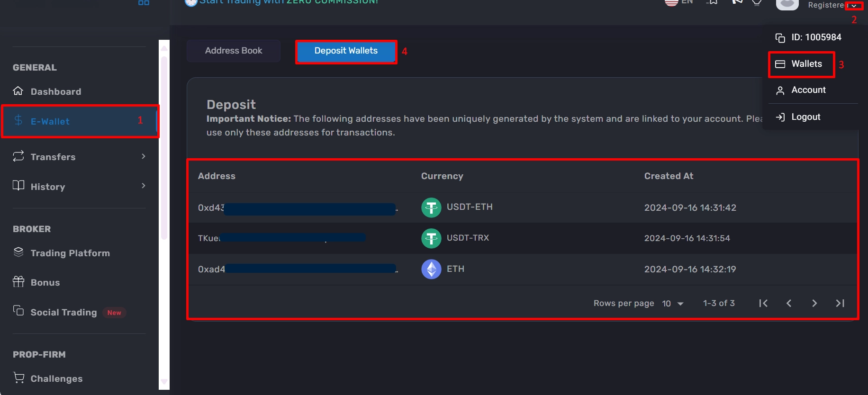Collapse the Registered user dropdown arrow
This screenshot has height=395, width=868.
[854, 6]
